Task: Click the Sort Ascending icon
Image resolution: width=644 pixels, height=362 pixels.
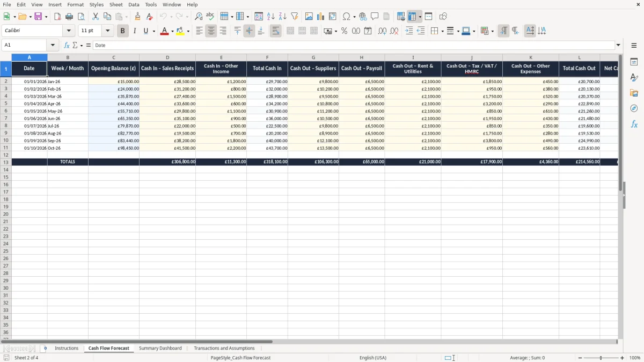Action: click(x=271, y=17)
